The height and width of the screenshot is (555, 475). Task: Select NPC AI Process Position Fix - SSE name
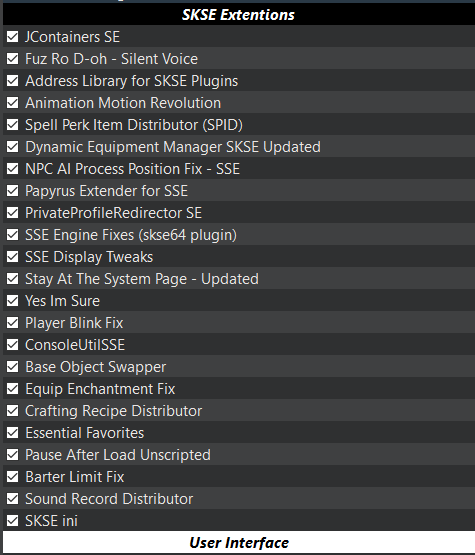pyautogui.click(x=133, y=169)
